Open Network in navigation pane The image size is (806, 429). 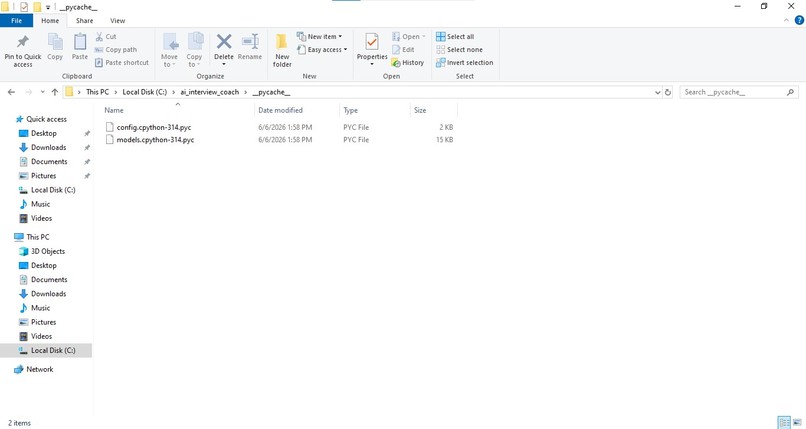point(40,369)
